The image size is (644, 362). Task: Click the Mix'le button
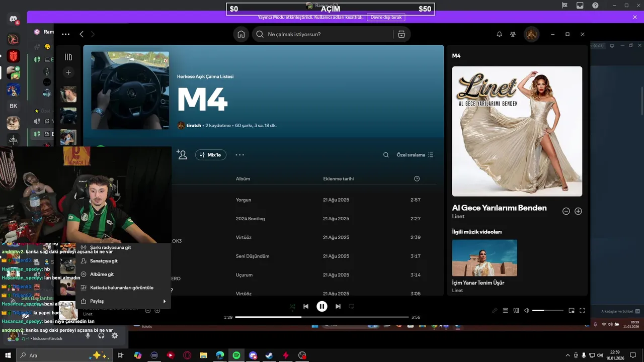click(210, 155)
